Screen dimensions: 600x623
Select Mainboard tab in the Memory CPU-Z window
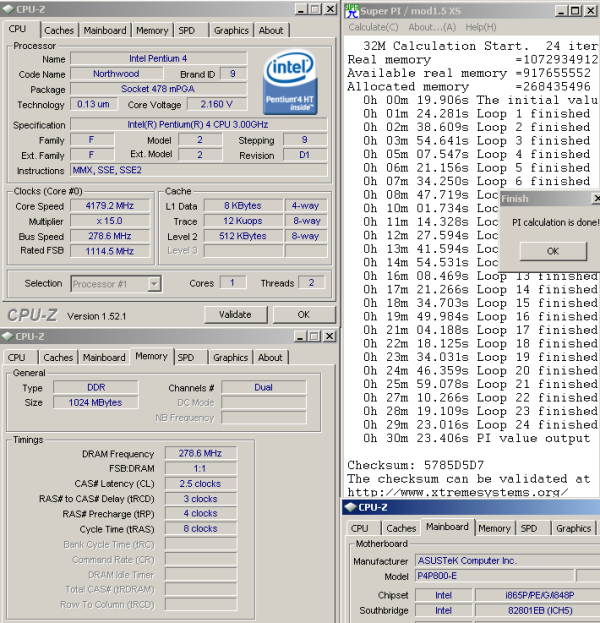(104, 358)
